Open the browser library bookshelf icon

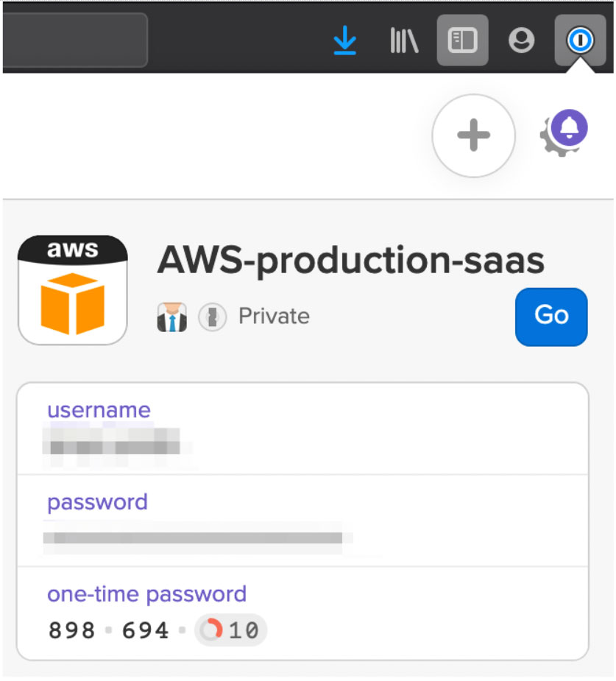[x=404, y=40]
